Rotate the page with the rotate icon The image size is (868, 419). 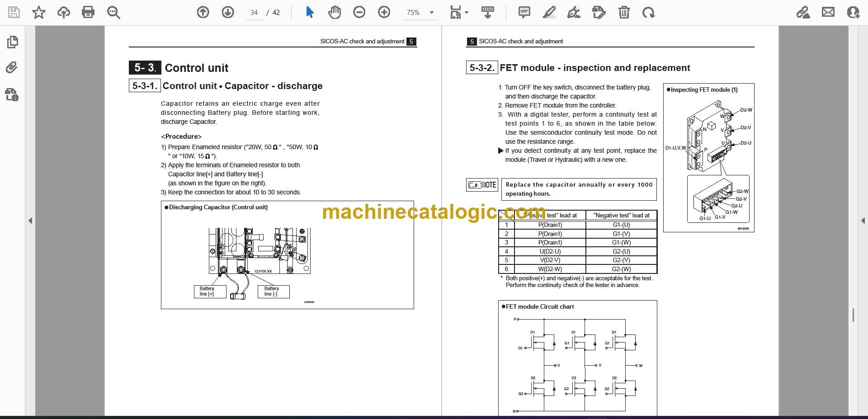click(x=648, y=13)
